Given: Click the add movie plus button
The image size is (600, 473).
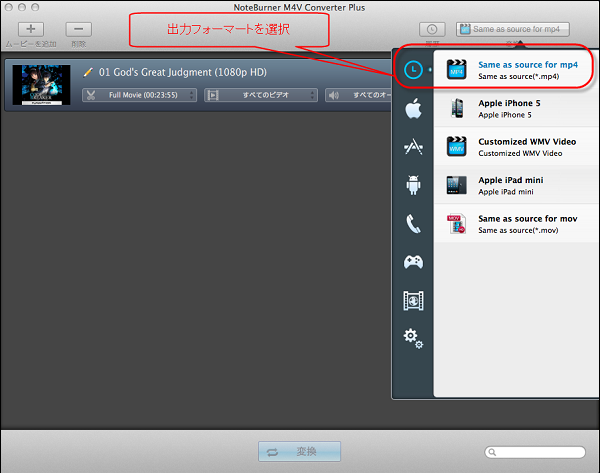Looking at the screenshot, I should pos(31,29).
